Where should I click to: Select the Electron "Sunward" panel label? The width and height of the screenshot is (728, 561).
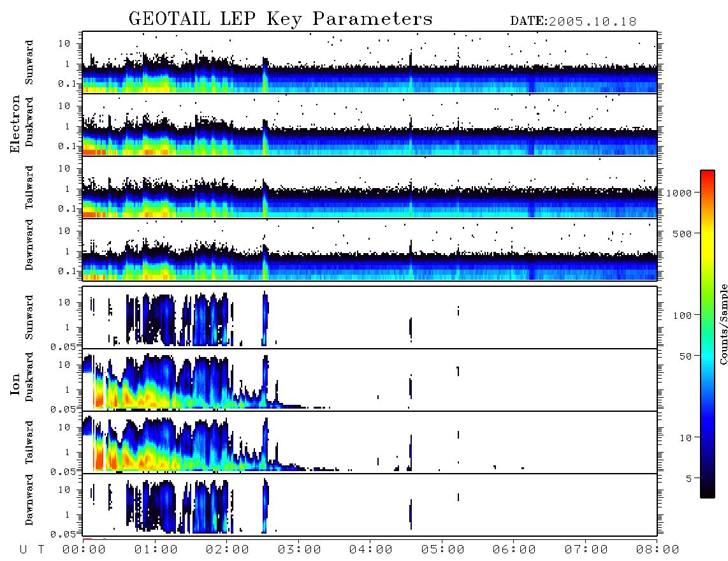point(29,62)
